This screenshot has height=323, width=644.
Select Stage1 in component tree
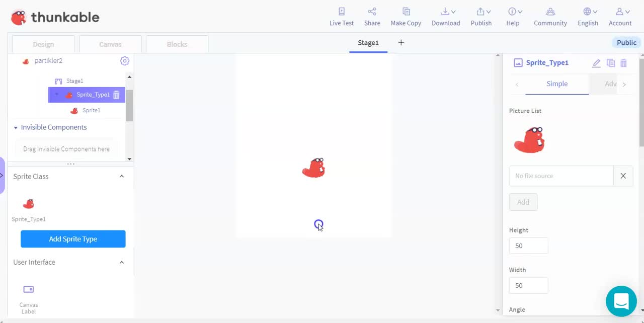(x=74, y=81)
